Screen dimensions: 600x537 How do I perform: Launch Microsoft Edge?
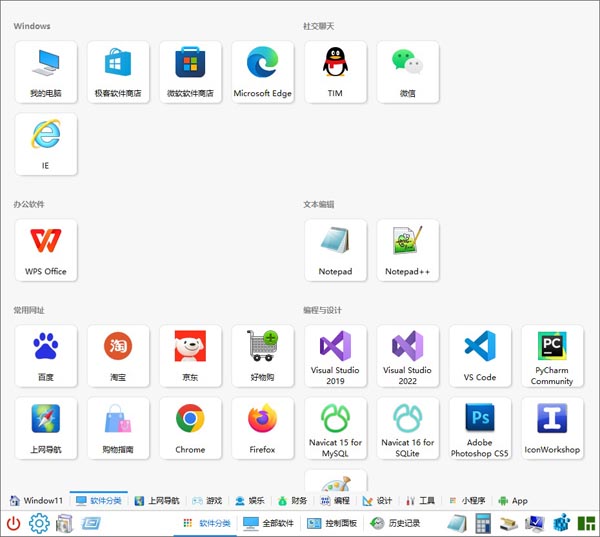[263, 72]
